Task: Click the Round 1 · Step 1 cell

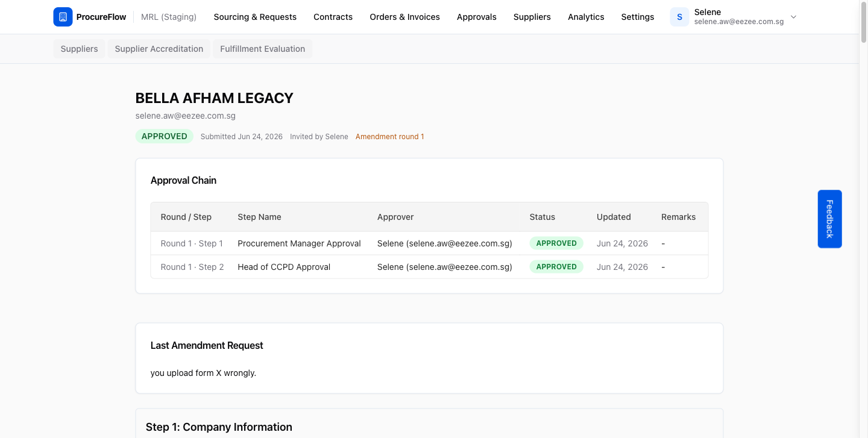Action: pyautogui.click(x=192, y=243)
